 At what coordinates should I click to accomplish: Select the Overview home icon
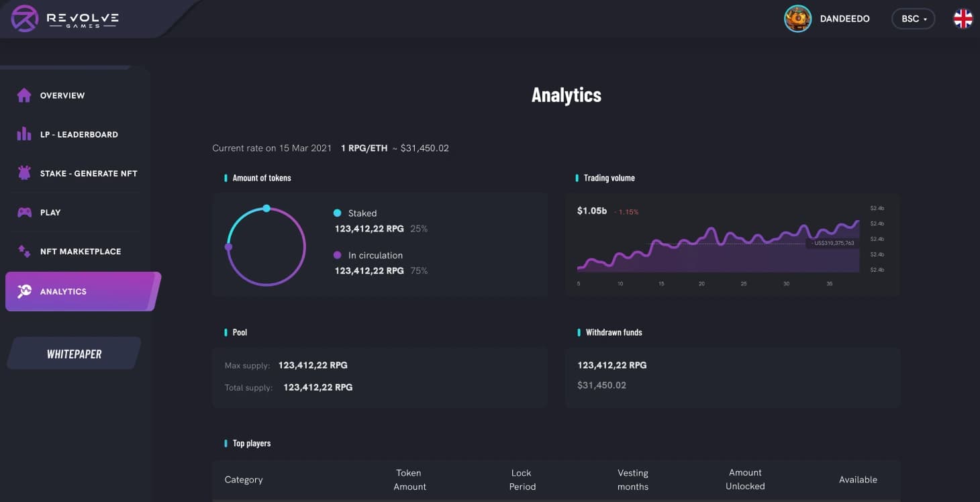[22, 95]
